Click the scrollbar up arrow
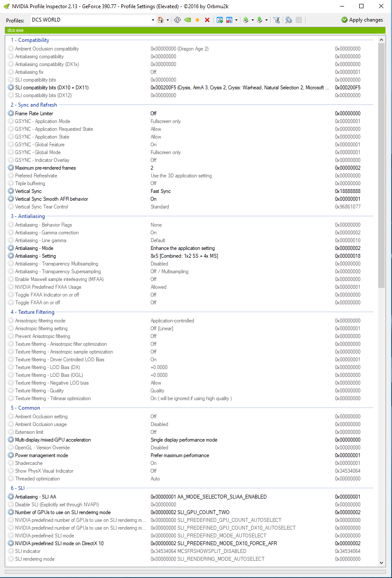The image size is (392, 578). pos(381,40)
